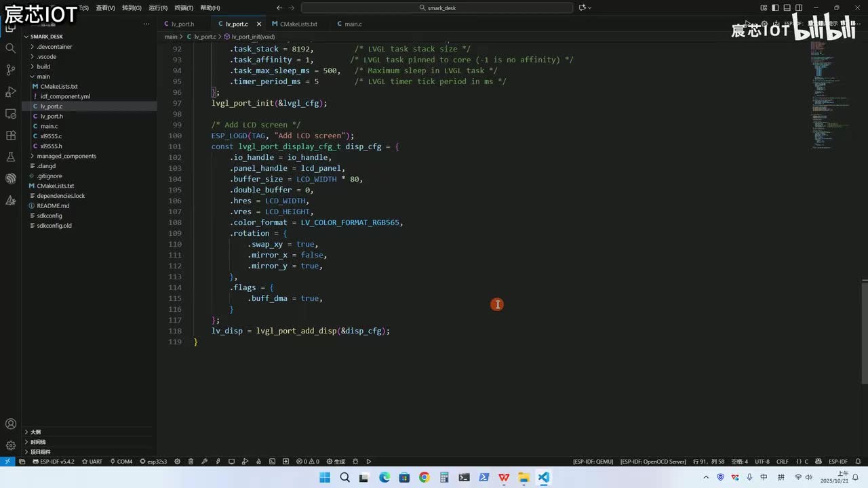Expand the 项目组件 section

tap(90, 451)
